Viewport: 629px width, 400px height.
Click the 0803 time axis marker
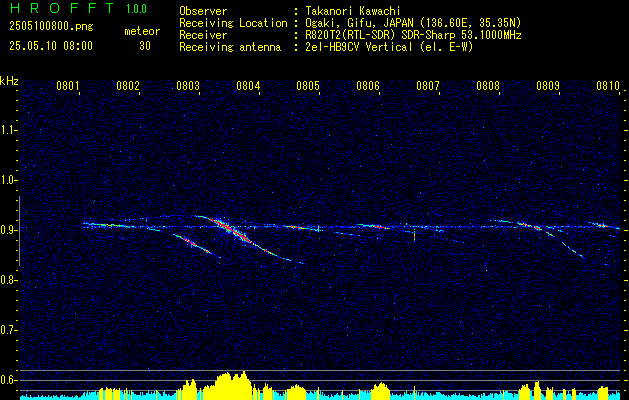[x=188, y=86]
